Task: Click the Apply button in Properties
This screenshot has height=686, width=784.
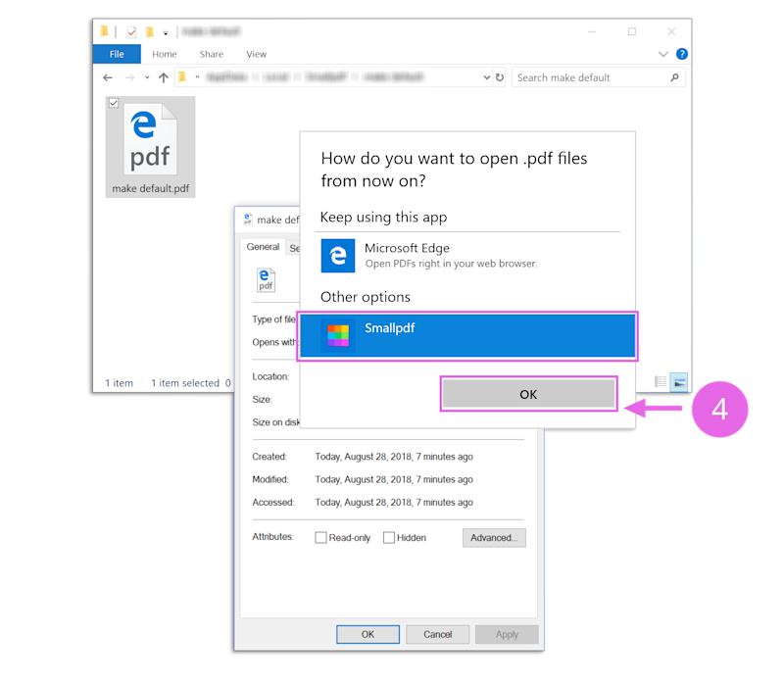Action: point(507,634)
